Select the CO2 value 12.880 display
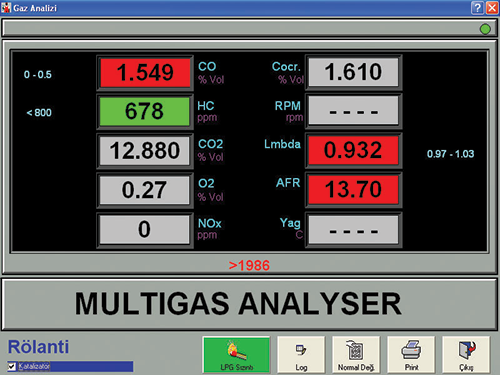Screen dimensions: 500x375 coord(145,151)
